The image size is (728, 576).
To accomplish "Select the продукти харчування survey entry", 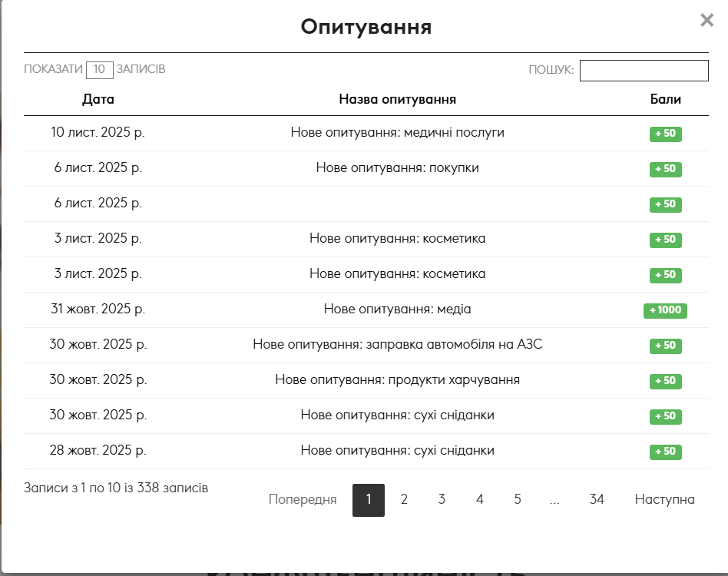I will [x=397, y=380].
